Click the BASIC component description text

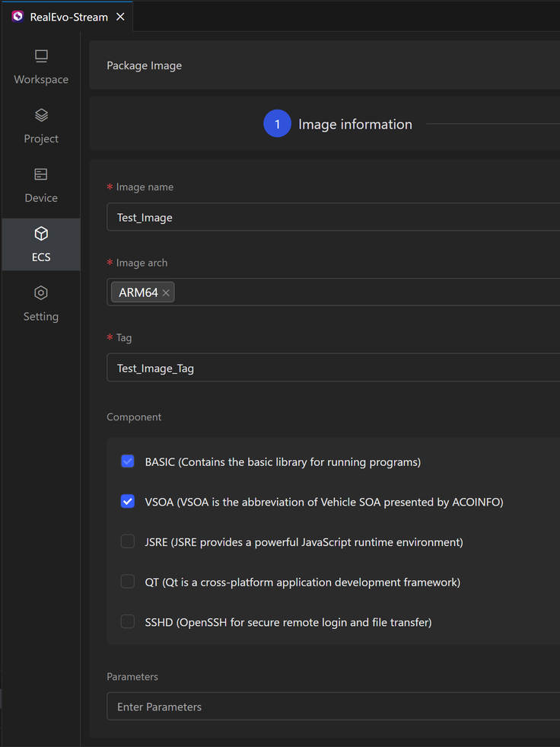[283, 461]
